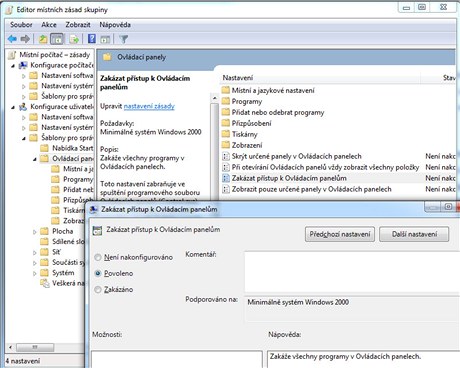Click the Filter funnel toolbar icon

(x=123, y=39)
